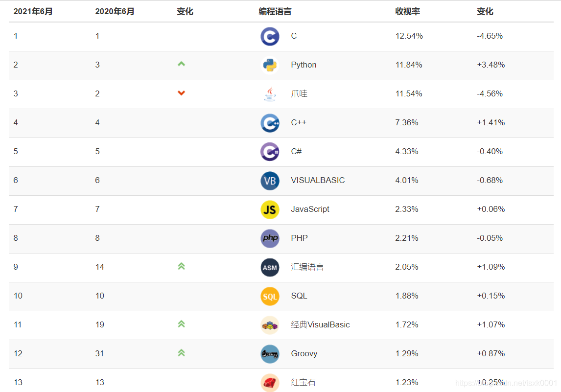Click the +1.09% change value
The width and height of the screenshot is (561, 392).
pos(491,267)
